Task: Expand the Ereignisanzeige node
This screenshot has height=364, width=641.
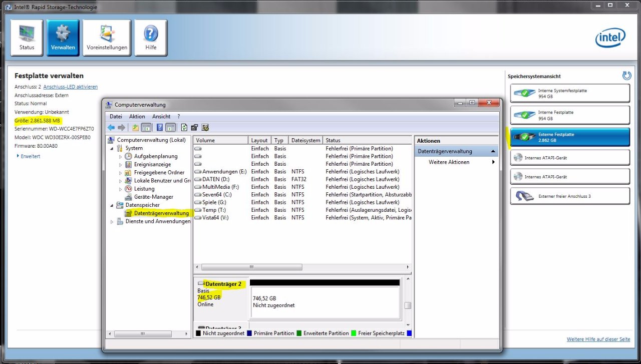Action: (x=120, y=164)
